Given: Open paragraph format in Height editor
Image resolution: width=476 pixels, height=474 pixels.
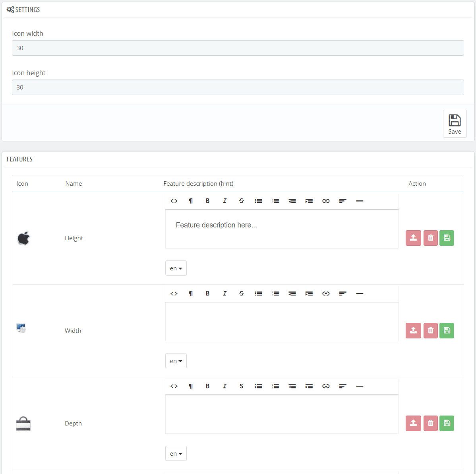Looking at the screenshot, I should pyautogui.click(x=191, y=201).
